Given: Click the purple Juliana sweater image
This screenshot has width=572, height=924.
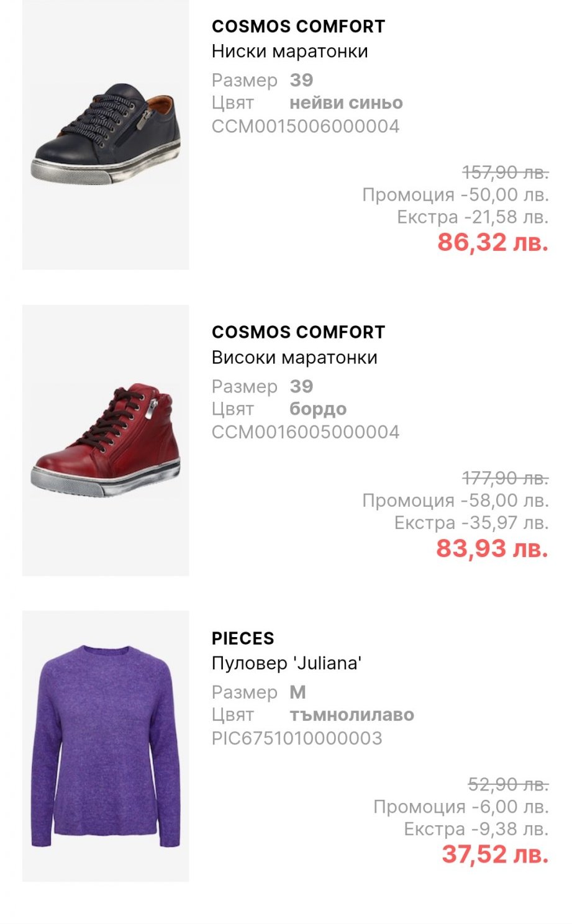Looking at the screenshot, I should click(x=106, y=746).
